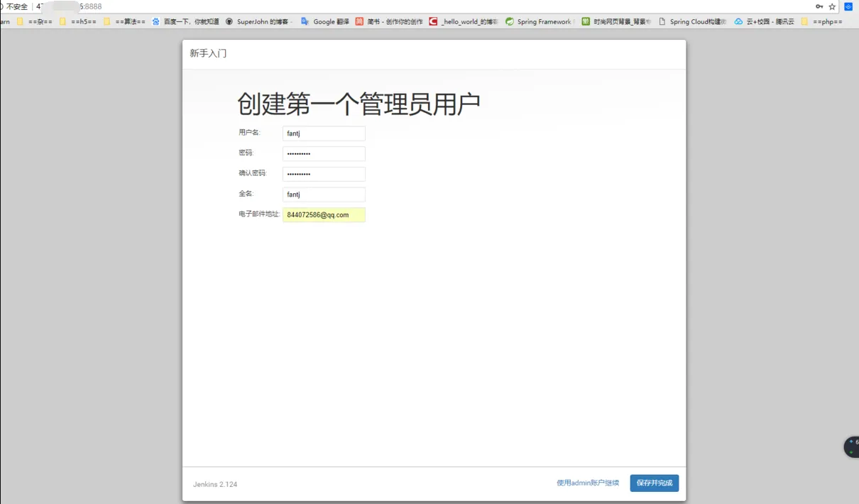Click the bookmark star icon
Image resolution: width=859 pixels, height=504 pixels.
point(832,6)
